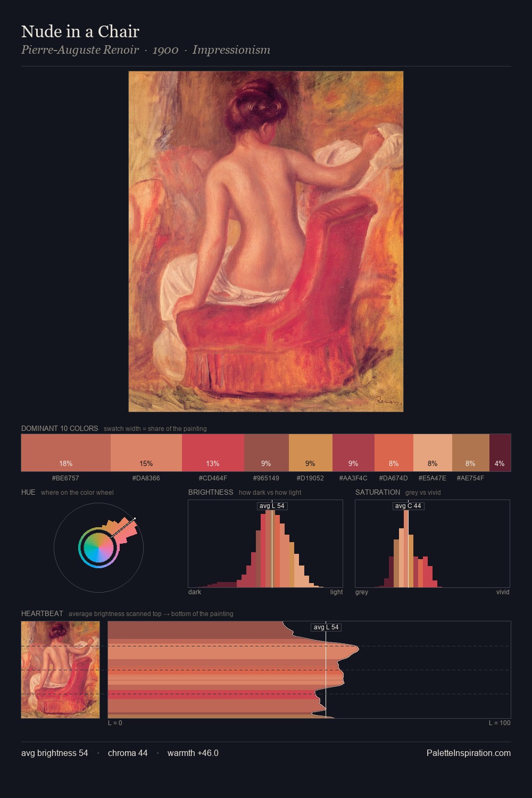The width and height of the screenshot is (532, 798).
Task: Click hex code text #BE6757
Action: (x=65, y=478)
